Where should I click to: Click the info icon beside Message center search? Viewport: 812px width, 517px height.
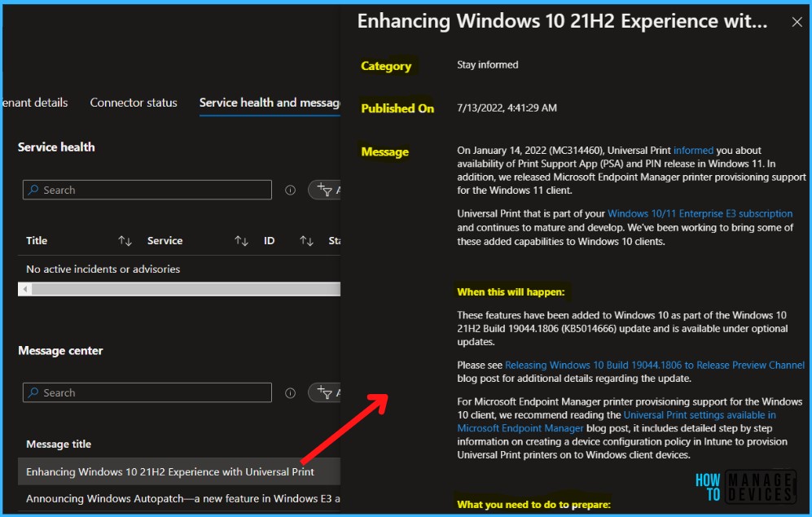[x=290, y=393]
